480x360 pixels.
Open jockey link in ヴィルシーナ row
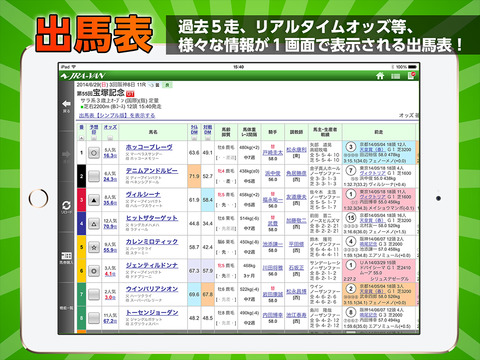pos(273,200)
